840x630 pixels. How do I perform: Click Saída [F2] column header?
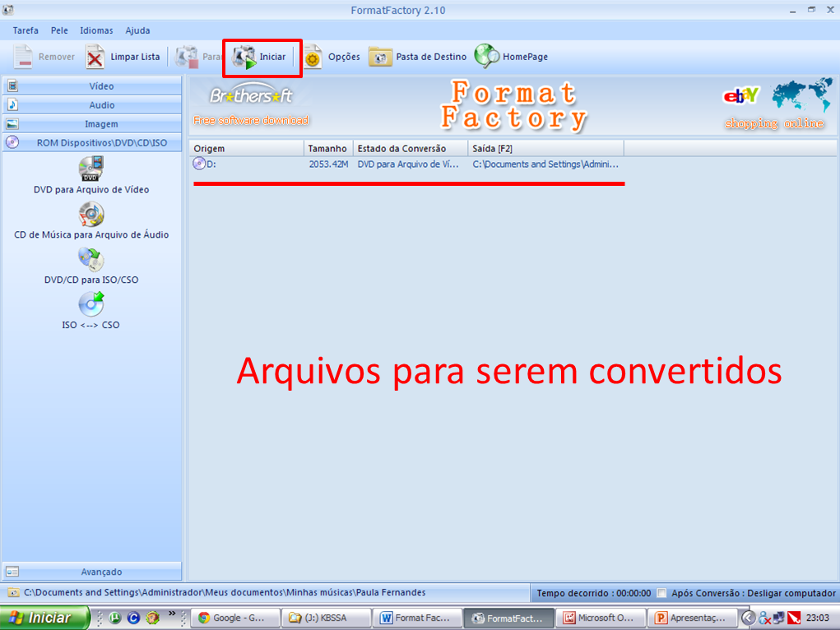pyautogui.click(x=546, y=148)
